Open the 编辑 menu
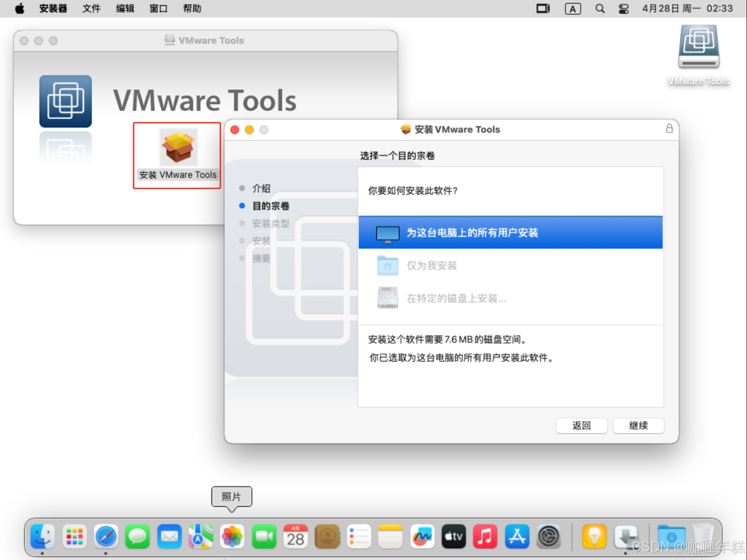The image size is (747, 560). pyautogui.click(x=125, y=9)
